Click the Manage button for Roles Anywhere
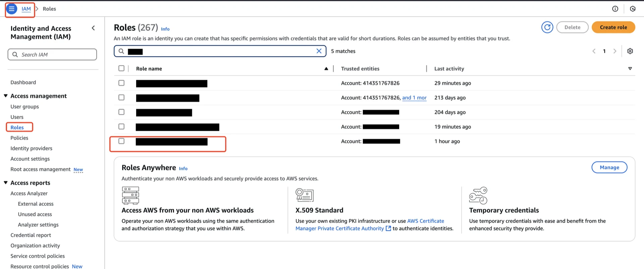644x269 pixels. 609,167
